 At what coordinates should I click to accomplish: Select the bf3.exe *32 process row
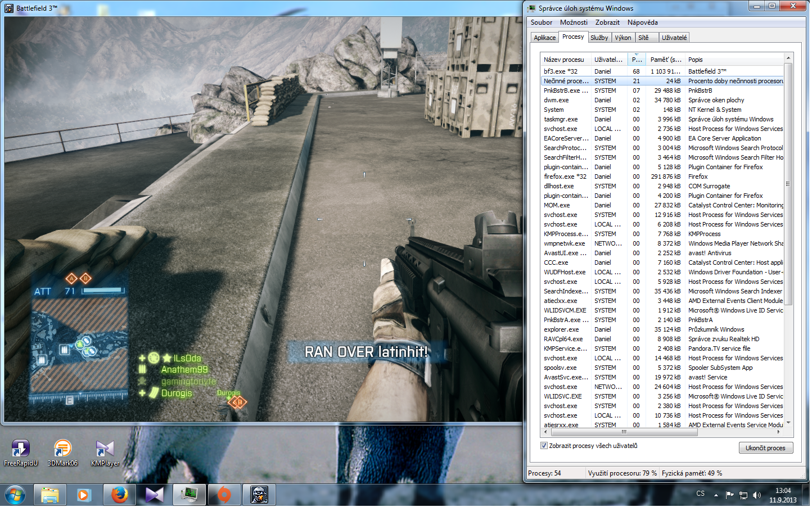(x=662, y=71)
